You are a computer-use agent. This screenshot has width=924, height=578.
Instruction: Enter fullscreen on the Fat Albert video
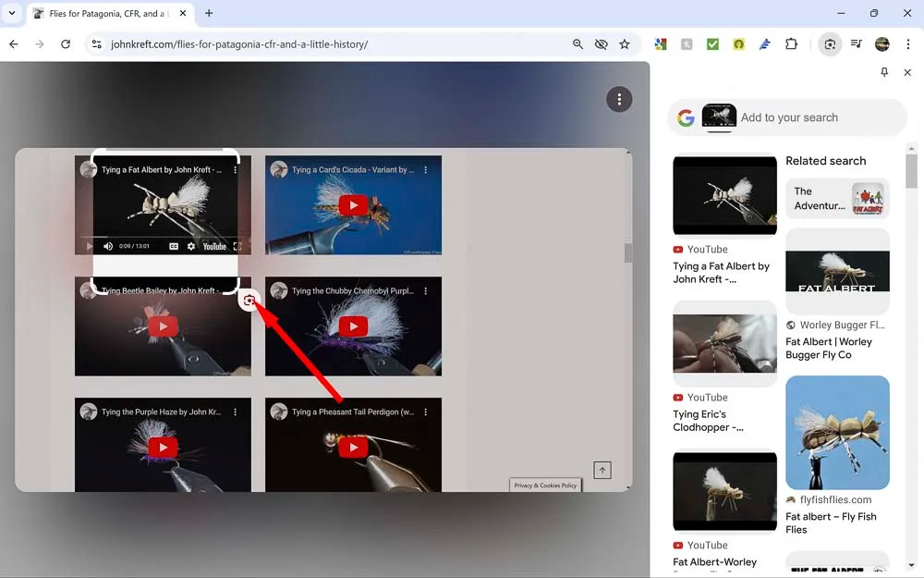(x=237, y=247)
